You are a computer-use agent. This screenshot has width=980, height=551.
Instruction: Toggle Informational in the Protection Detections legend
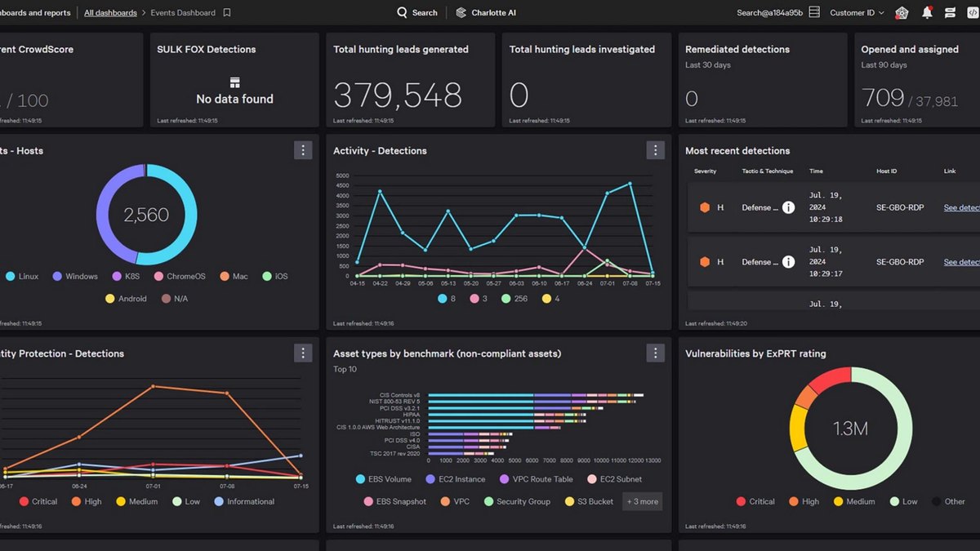tap(244, 501)
